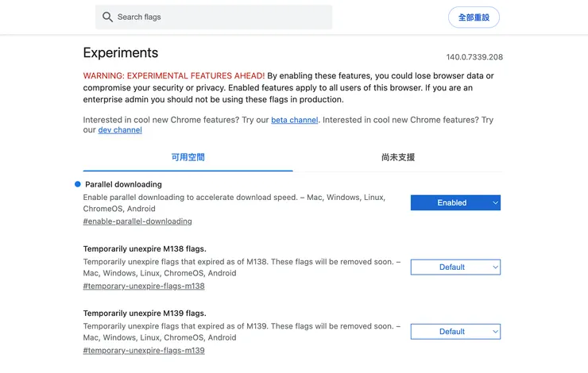Click the Search flags input field
Viewport: 588px width, 373px height.
[219, 17]
